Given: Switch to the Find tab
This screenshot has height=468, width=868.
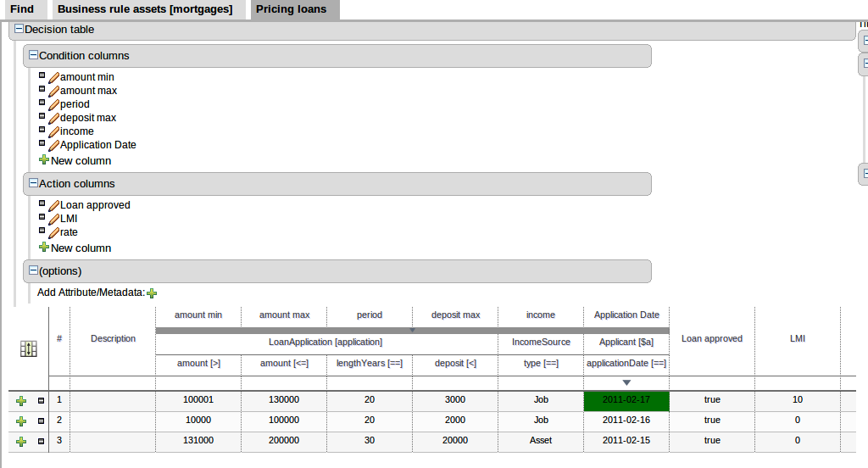Looking at the screenshot, I should coord(22,9).
